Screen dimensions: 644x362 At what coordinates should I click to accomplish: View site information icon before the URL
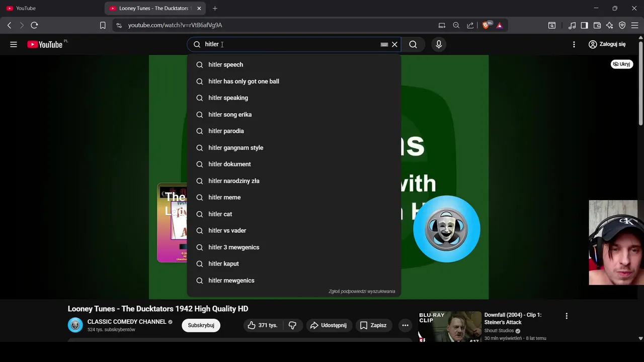coord(119,25)
